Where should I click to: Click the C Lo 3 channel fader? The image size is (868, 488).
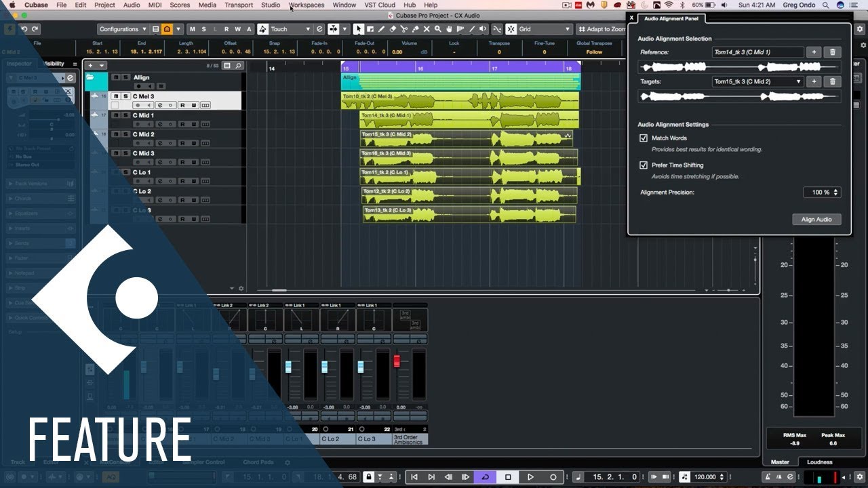(361, 367)
